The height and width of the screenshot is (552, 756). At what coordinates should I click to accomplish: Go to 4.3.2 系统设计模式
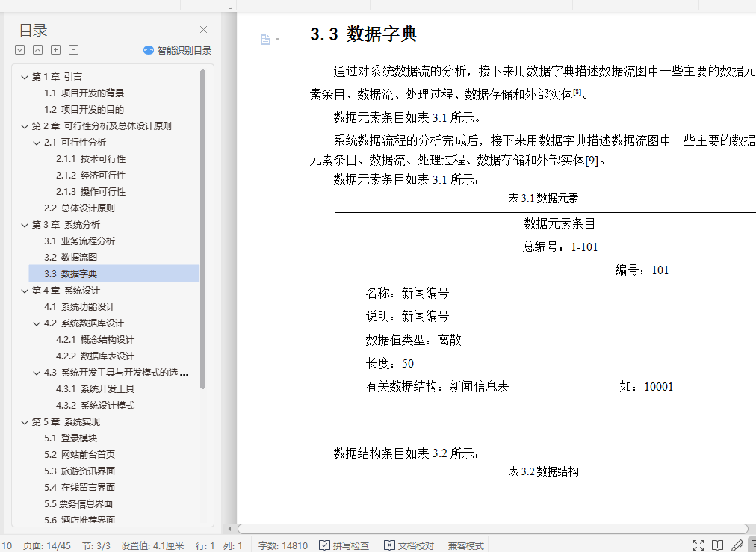pyautogui.click(x=95, y=406)
